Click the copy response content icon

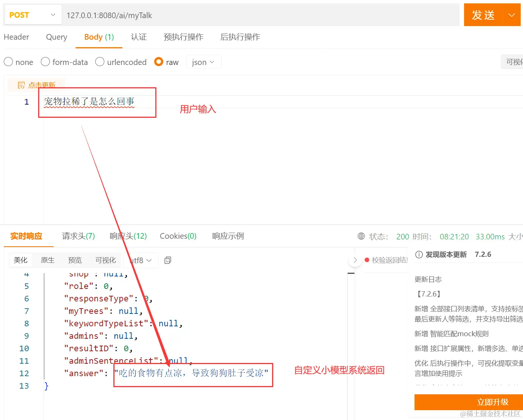167,260
